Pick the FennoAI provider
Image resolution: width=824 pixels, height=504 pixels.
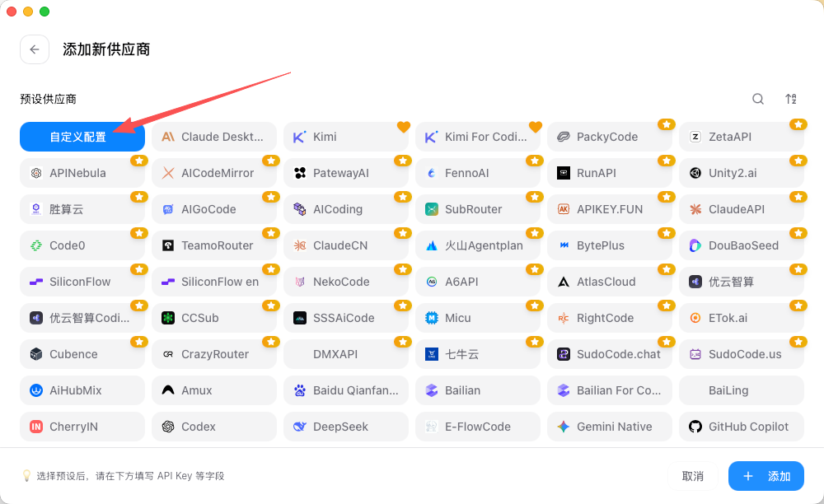[x=478, y=173]
